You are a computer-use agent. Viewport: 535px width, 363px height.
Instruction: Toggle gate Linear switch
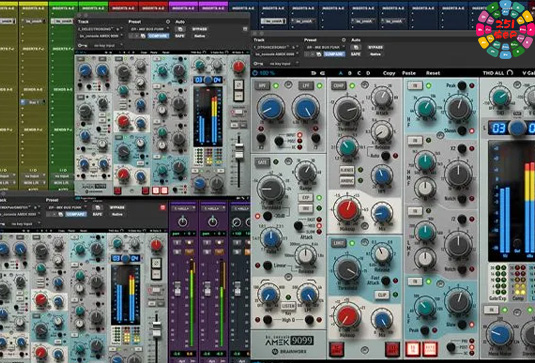[268, 265]
